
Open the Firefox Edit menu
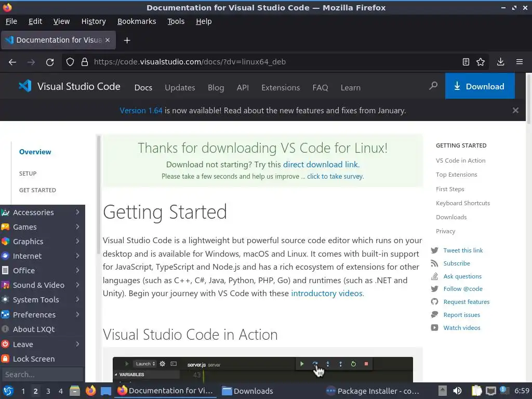(35, 21)
